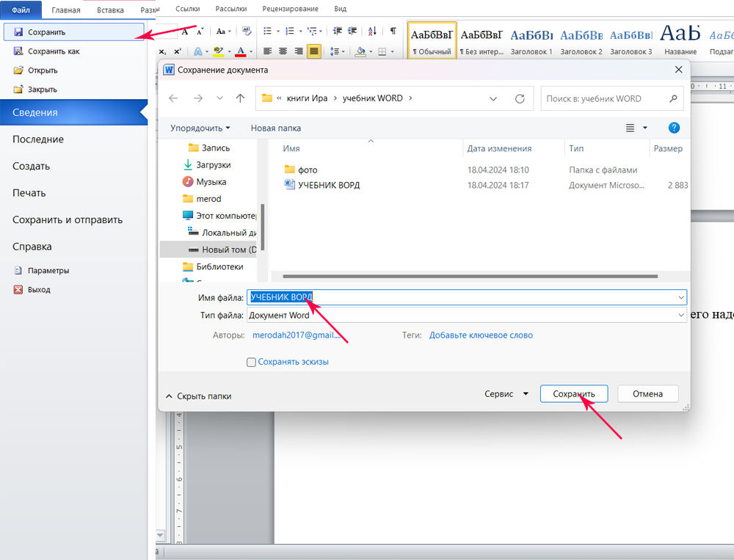
Task: Open the help icon in the save dialog
Action: click(674, 128)
